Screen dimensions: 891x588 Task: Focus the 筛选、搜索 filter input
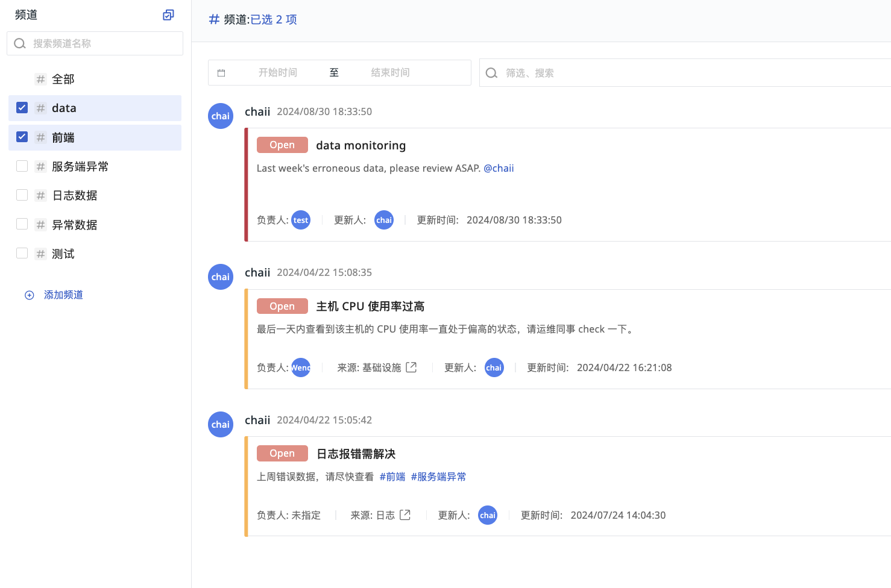tap(685, 73)
